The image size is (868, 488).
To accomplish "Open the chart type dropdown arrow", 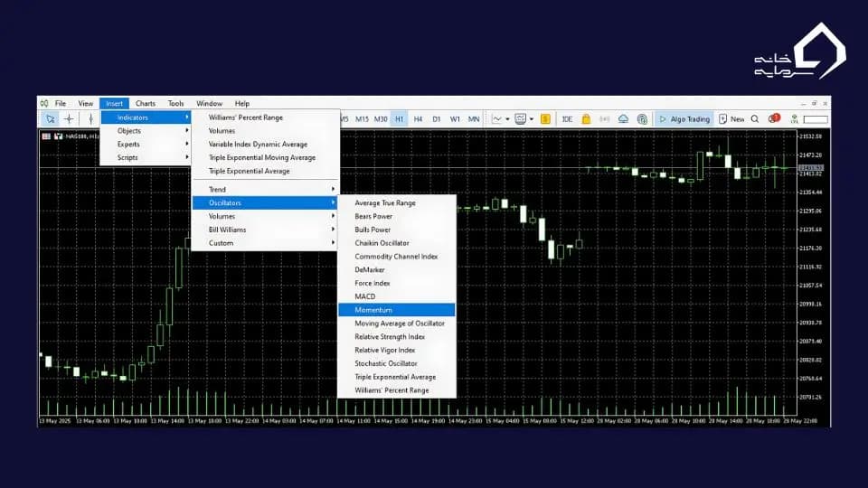I will coord(507,119).
